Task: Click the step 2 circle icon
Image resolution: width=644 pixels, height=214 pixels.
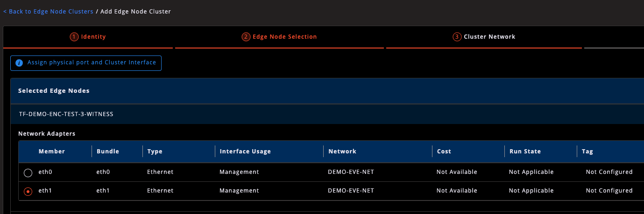Action: [x=246, y=37]
